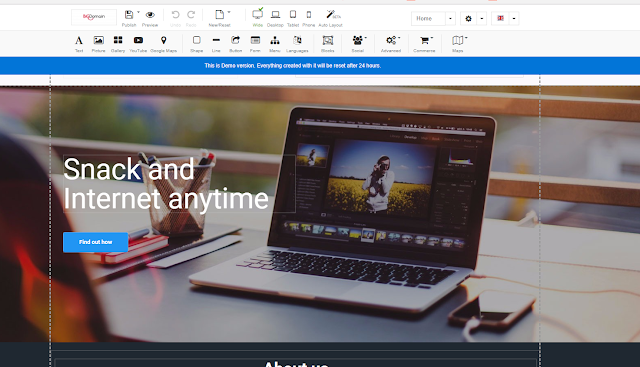The width and height of the screenshot is (640, 367).
Task: Open the Commerce elements menu
Action: coord(424,40)
